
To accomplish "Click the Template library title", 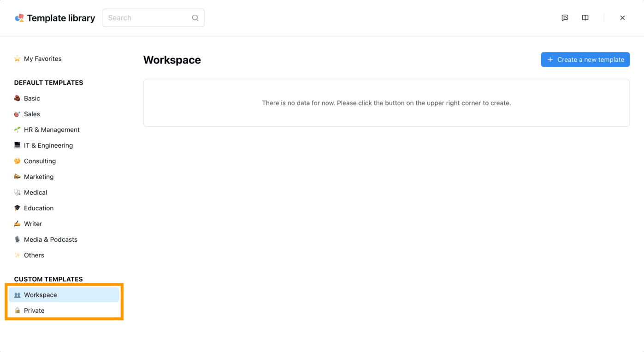I will click(61, 18).
